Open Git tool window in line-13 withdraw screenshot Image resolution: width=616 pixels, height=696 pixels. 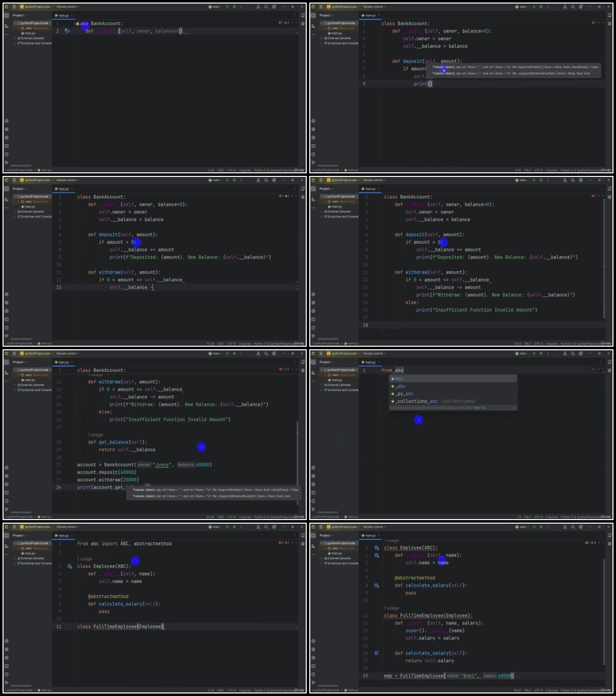[7, 336]
